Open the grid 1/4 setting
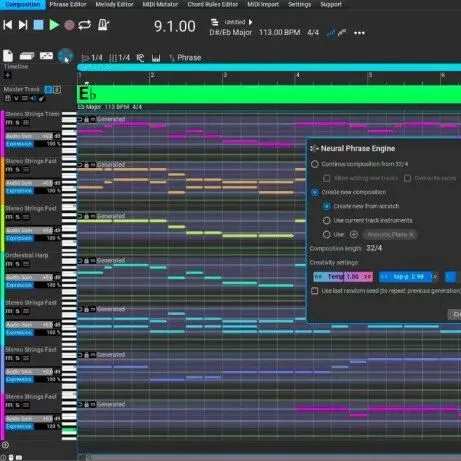Image resolution: width=461 pixels, height=461 pixels. click(x=119, y=58)
